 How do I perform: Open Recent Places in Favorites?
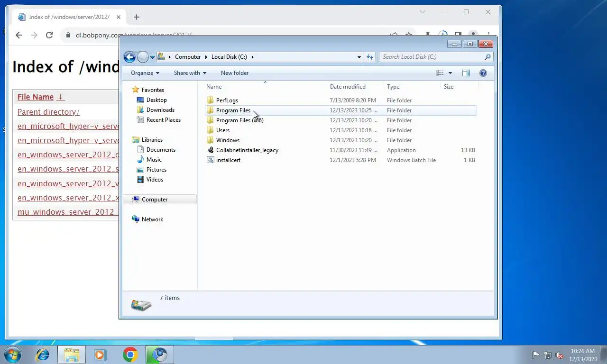[164, 120]
